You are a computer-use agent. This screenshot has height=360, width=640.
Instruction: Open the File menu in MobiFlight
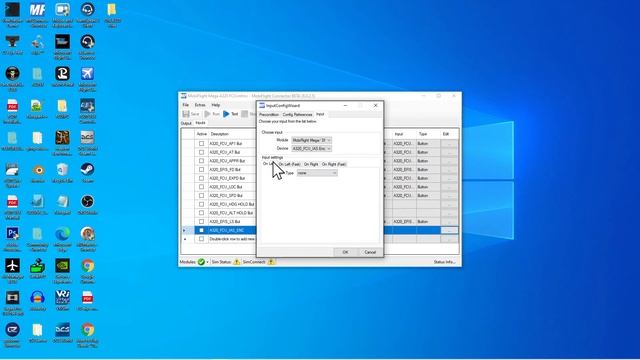[x=185, y=105]
